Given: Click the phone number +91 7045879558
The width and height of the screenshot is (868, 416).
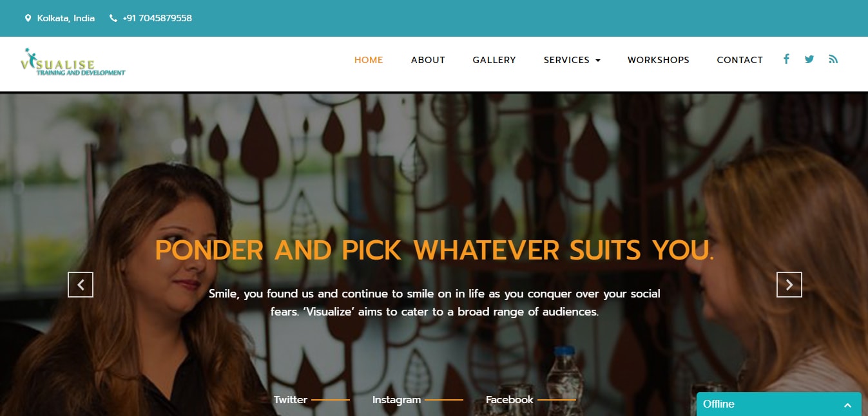Looking at the screenshot, I should (x=157, y=18).
